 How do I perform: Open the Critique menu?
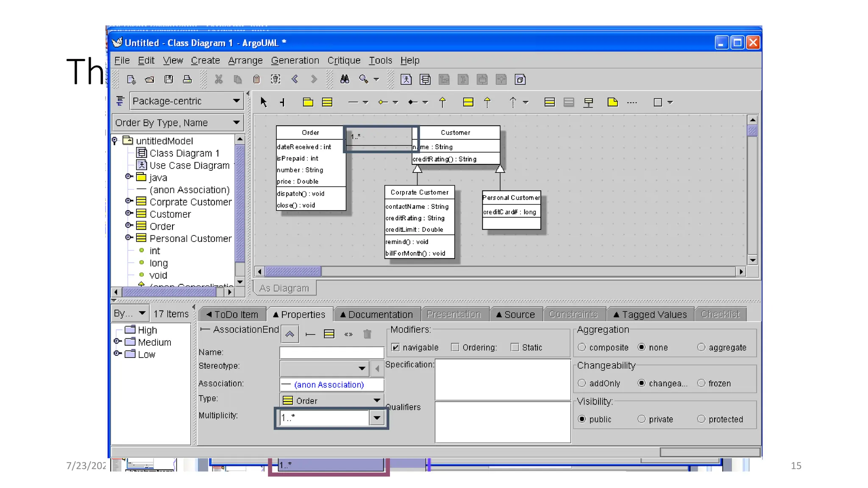344,61
